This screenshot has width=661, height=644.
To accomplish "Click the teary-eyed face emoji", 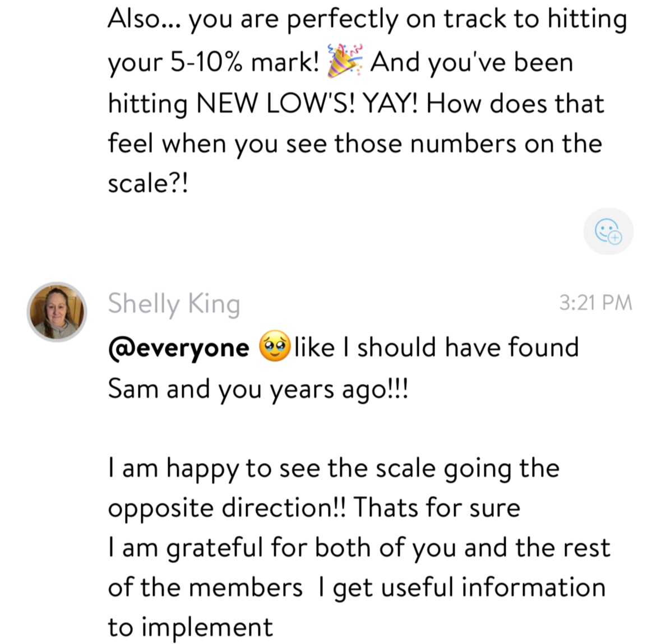I will tap(275, 346).
